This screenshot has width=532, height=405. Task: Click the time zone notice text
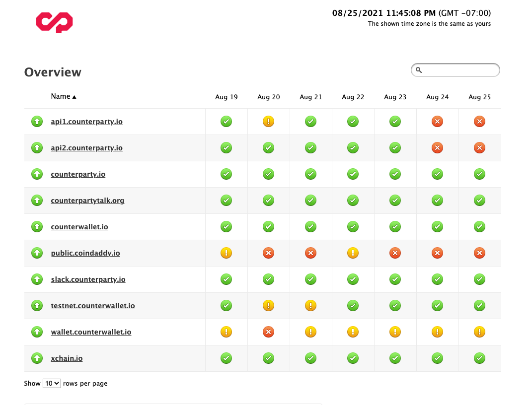click(x=429, y=24)
